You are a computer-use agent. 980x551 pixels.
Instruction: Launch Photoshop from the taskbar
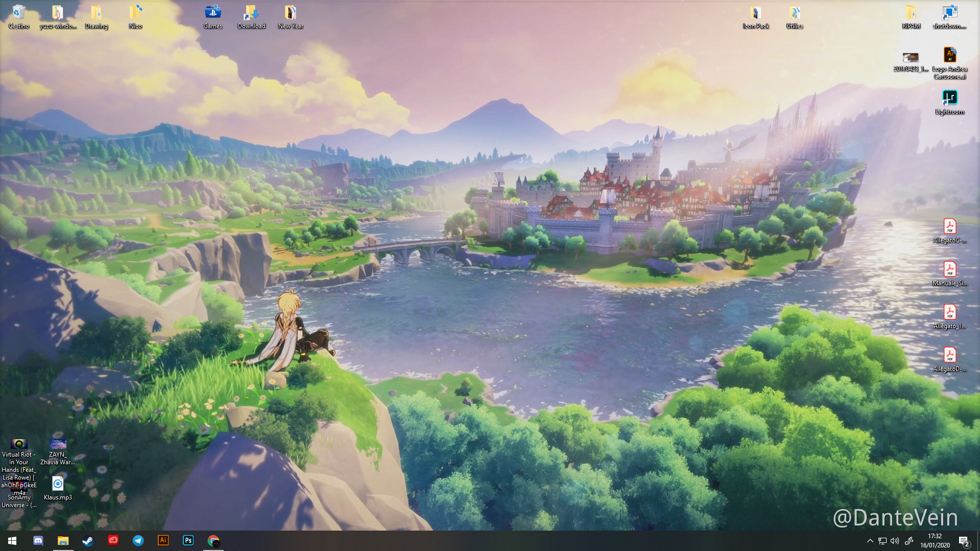(188, 541)
